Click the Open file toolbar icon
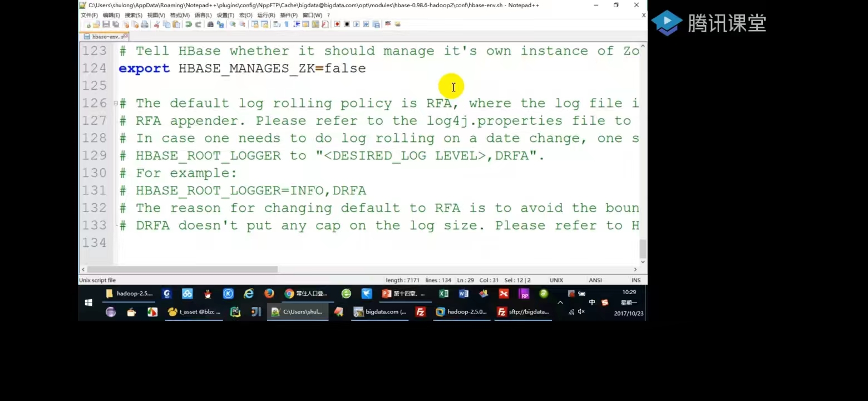 click(96, 24)
